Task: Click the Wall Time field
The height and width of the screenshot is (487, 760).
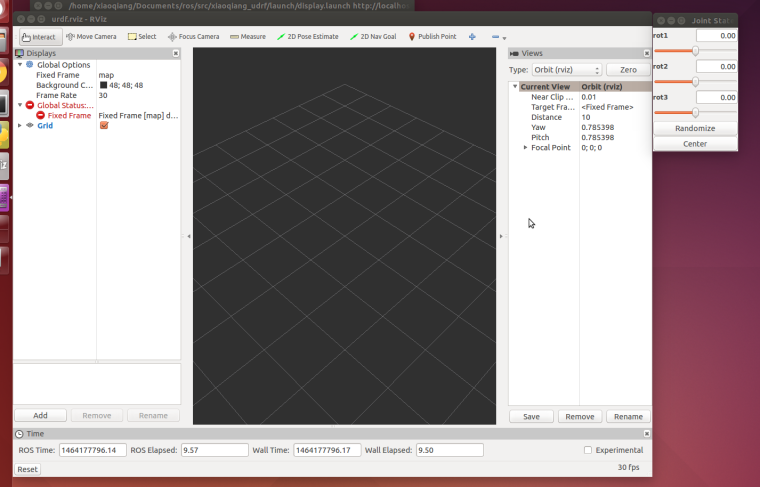Action: [x=327, y=450]
